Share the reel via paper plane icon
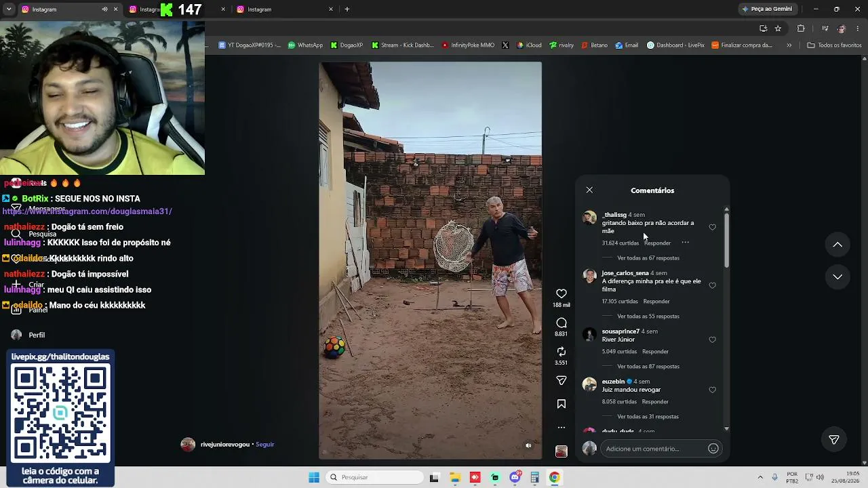The height and width of the screenshot is (488, 868). 561,380
